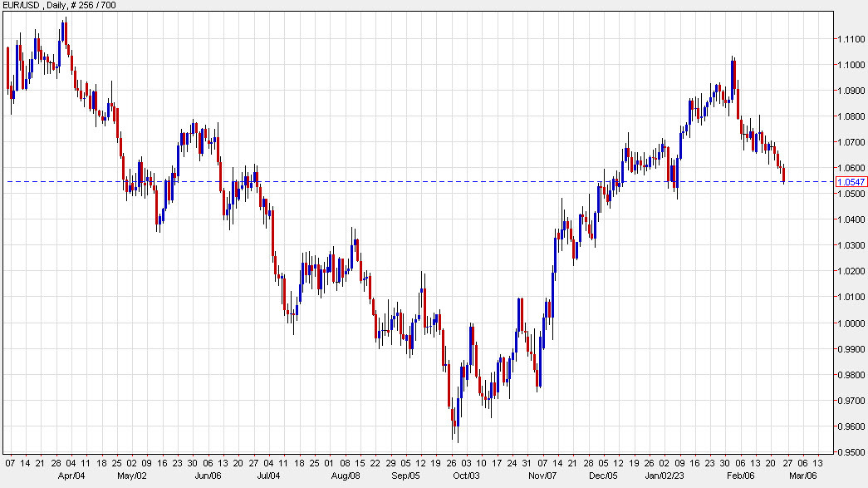Click the most recent red candlestick
The width and height of the screenshot is (868, 488).
(784, 174)
